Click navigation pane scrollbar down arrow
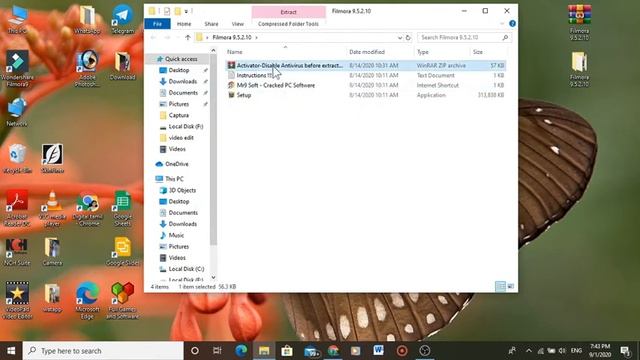This screenshot has height=360, width=640. 213,278
